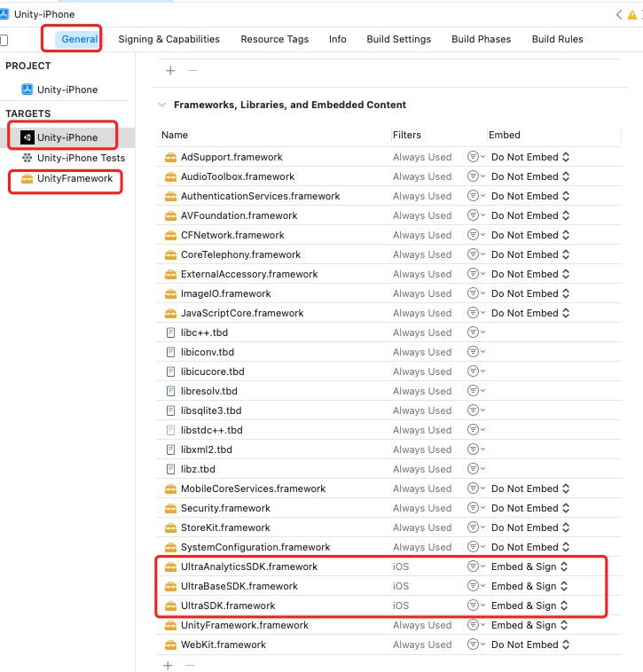This screenshot has height=672, width=643.
Task: Select the CFNetwork.framework row name
Action: click(x=232, y=235)
